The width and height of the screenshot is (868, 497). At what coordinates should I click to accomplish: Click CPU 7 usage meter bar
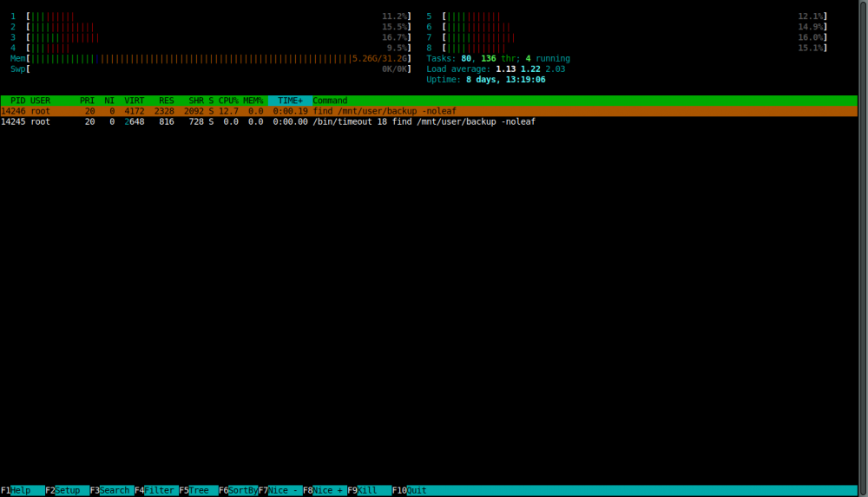(x=635, y=37)
